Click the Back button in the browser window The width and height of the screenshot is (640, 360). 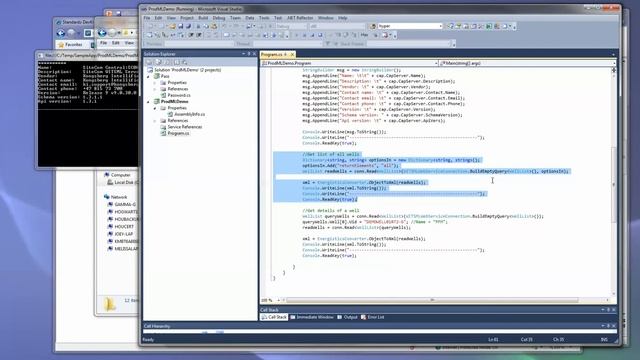61,33
